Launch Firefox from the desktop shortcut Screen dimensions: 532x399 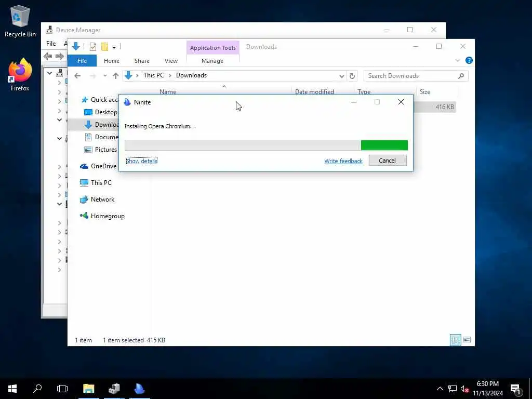(x=20, y=75)
